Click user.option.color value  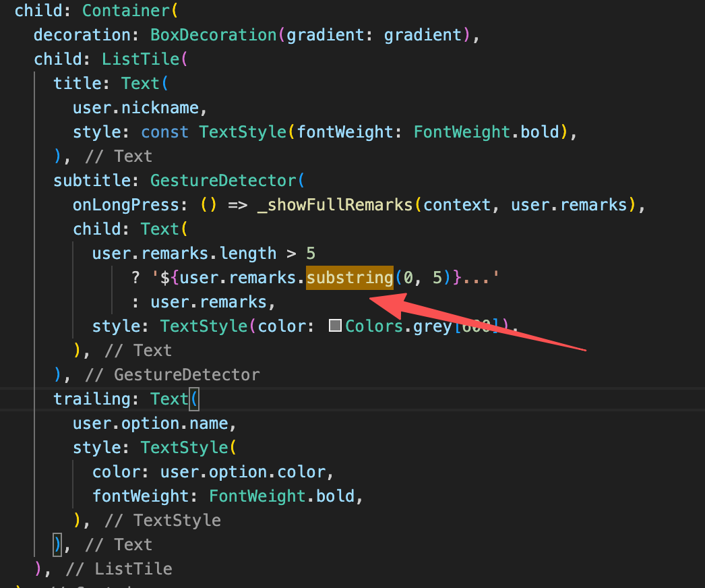pos(243,473)
